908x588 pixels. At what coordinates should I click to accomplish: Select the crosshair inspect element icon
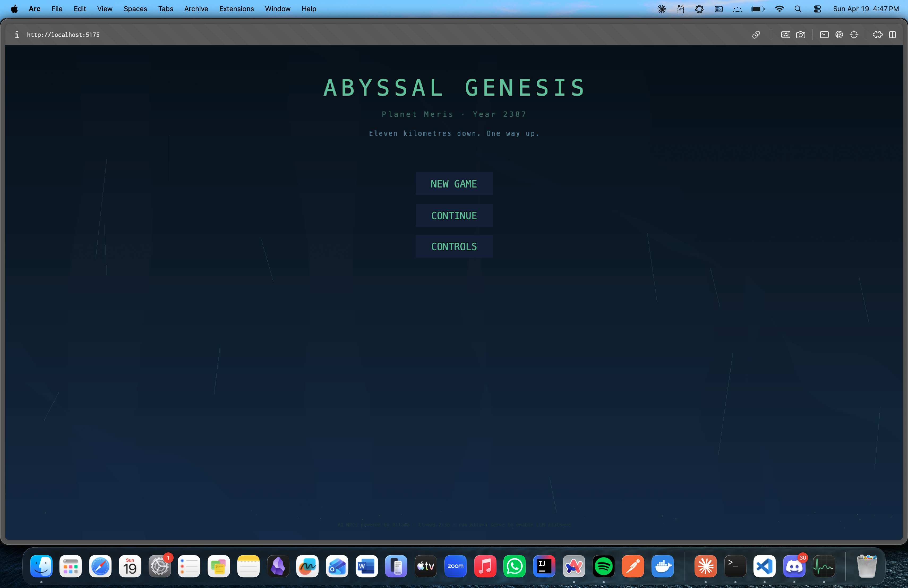pos(854,35)
